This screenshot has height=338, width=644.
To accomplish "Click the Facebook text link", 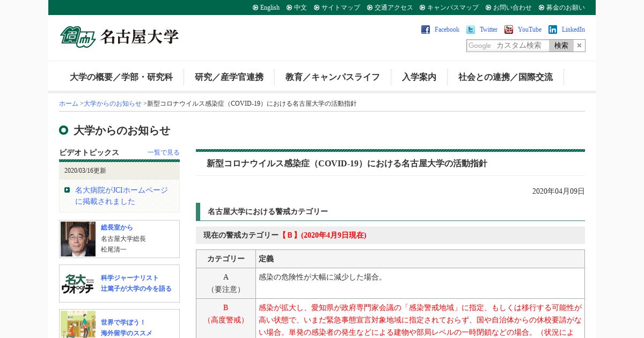I will click(x=447, y=30).
